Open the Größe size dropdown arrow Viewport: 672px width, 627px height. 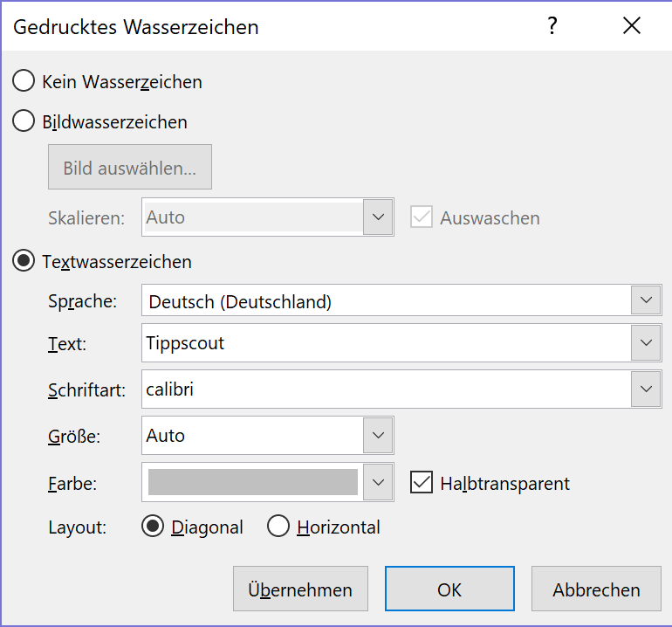[x=378, y=435]
